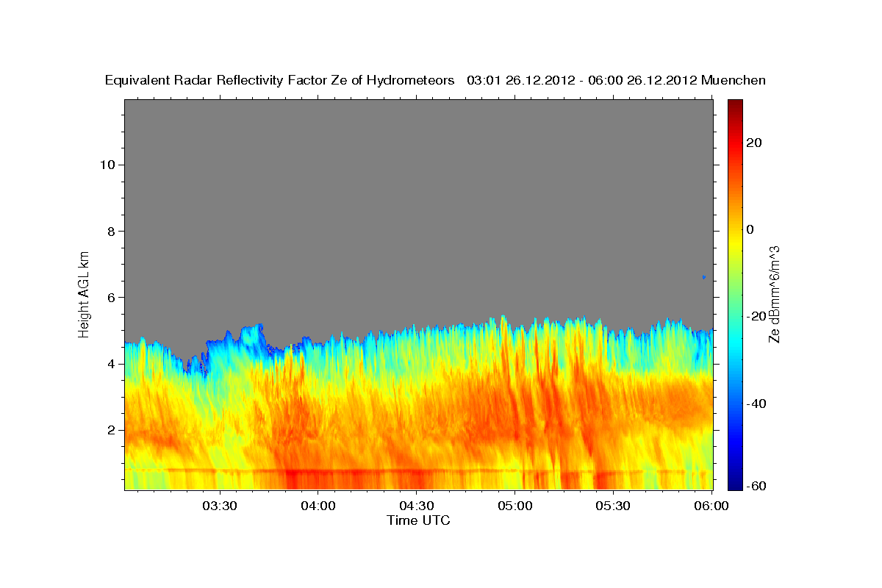Click the colorbar value 20
882x588 pixels.
coord(754,143)
